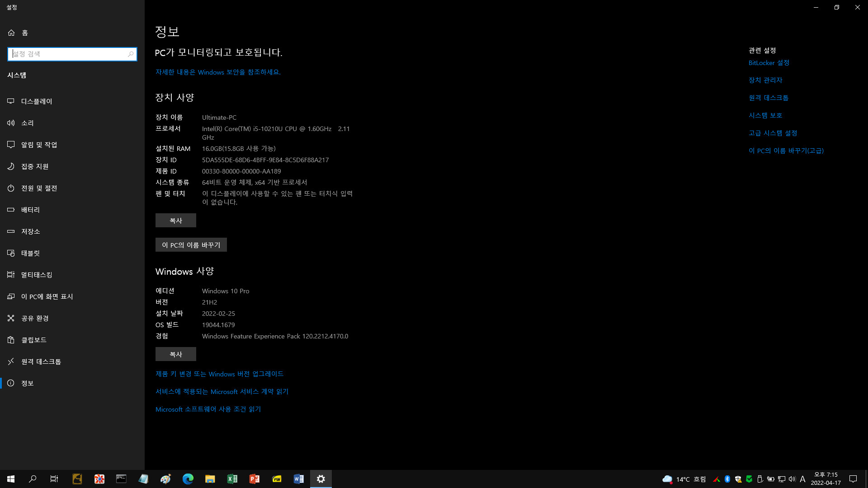
Task: Open Windows Security shield tray icon
Action: click(x=738, y=479)
